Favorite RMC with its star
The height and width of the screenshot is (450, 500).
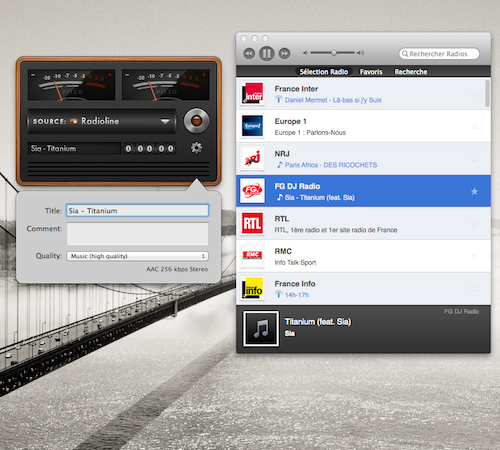(474, 256)
